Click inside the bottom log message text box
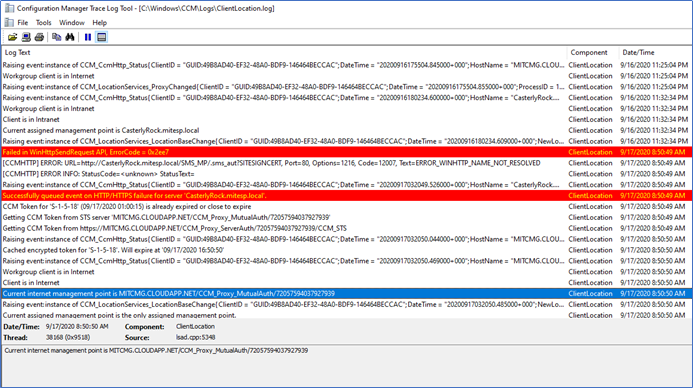Image resolution: width=693 pixels, height=388 pixels. coord(346,366)
